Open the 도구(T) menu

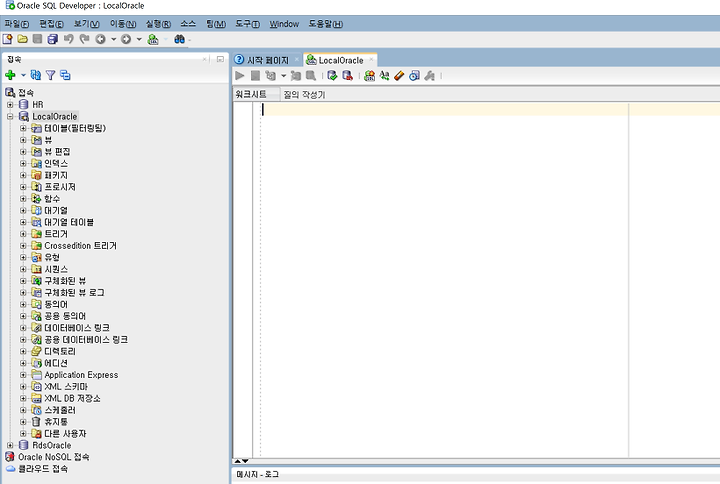pyautogui.click(x=247, y=24)
